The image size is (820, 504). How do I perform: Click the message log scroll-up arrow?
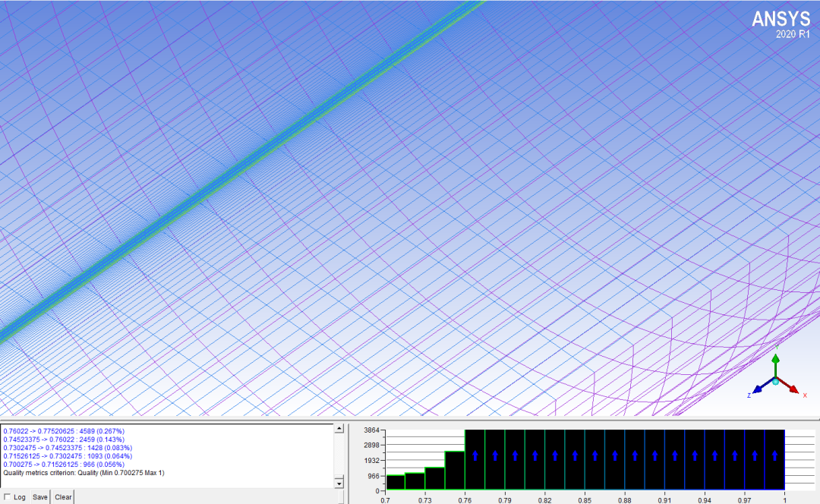(x=339, y=429)
